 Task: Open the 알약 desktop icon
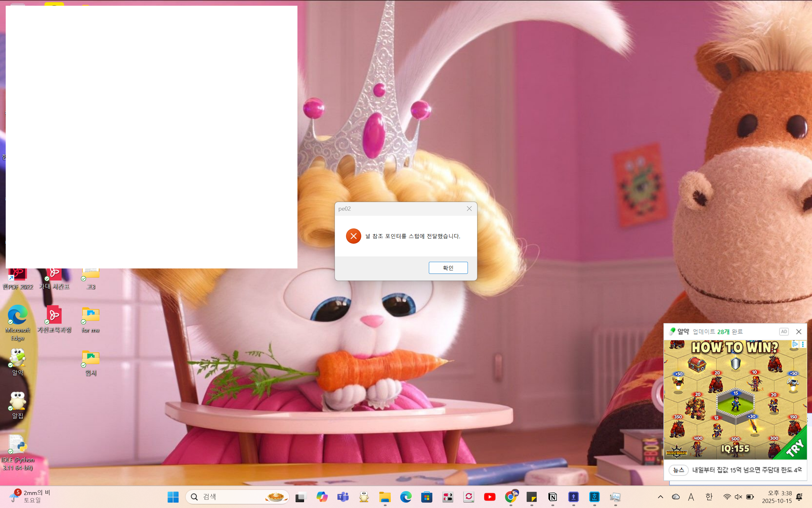(17, 358)
